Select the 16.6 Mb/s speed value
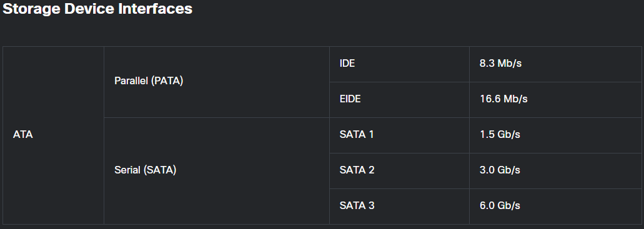Screen dimensions: 644x229 503,99
